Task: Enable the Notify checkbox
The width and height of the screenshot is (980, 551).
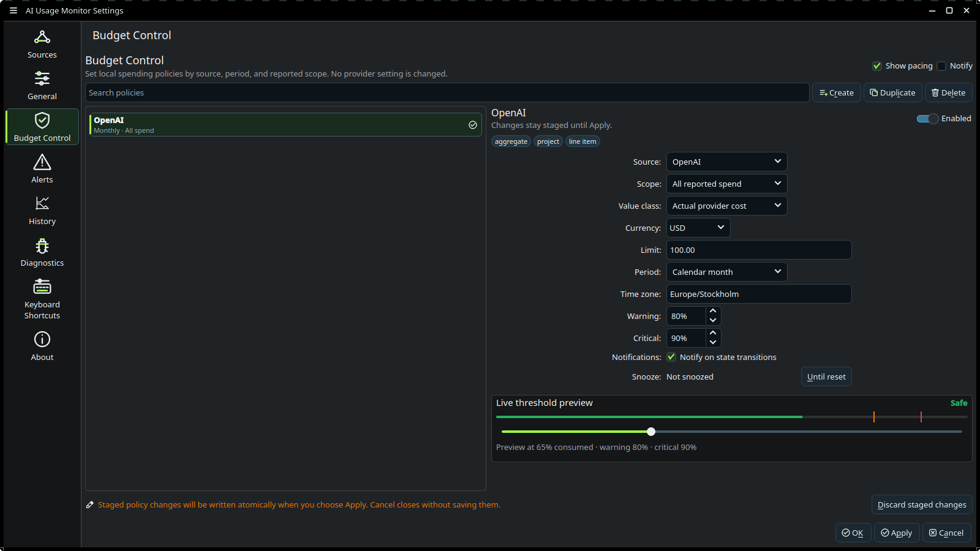Action: coord(941,66)
